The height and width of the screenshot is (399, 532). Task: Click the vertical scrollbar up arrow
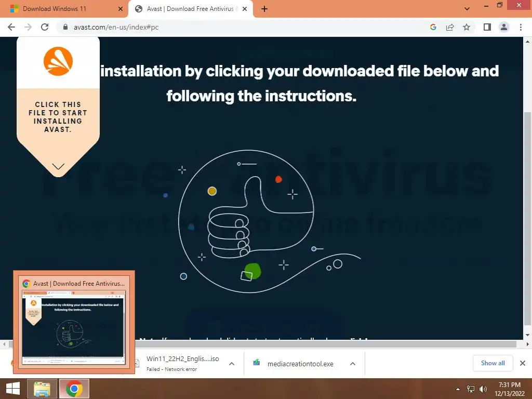pos(527,42)
